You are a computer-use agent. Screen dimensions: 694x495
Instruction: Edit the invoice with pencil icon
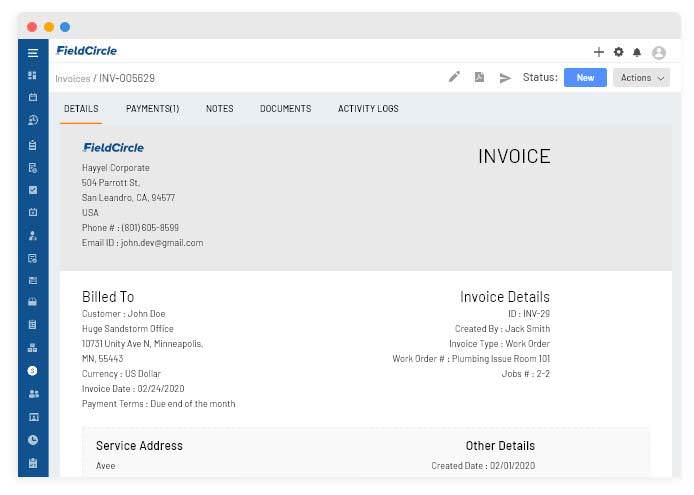tap(454, 77)
